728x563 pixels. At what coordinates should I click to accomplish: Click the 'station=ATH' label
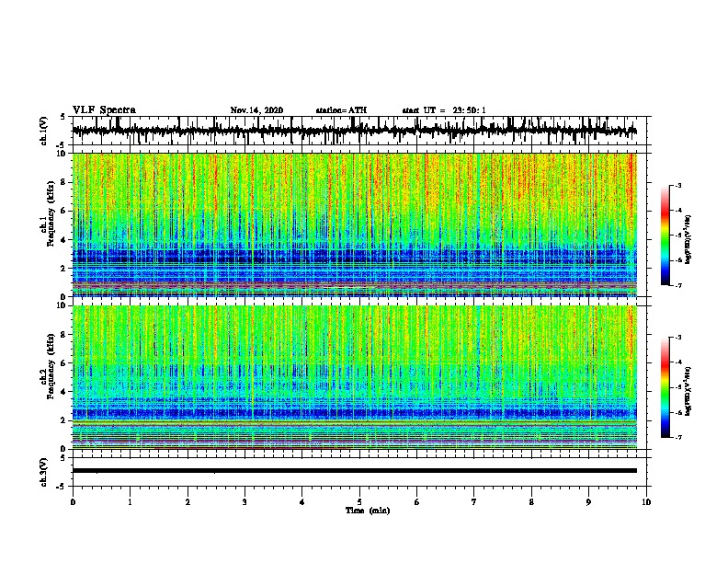[341, 110]
